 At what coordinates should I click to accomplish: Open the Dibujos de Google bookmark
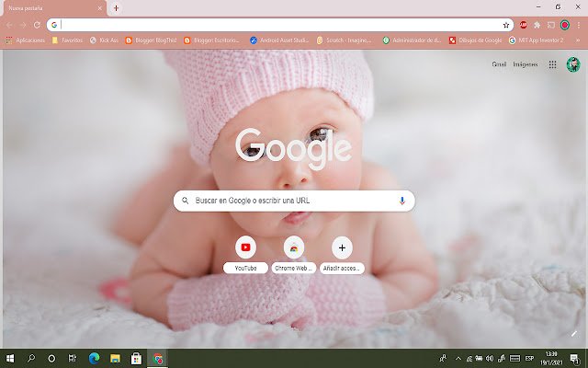click(x=475, y=40)
